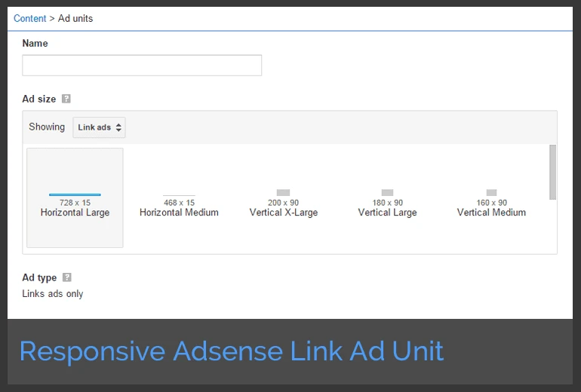The image size is (581, 392).
Task: Click the 'Ad size' heading text
Action: click(x=39, y=99)
